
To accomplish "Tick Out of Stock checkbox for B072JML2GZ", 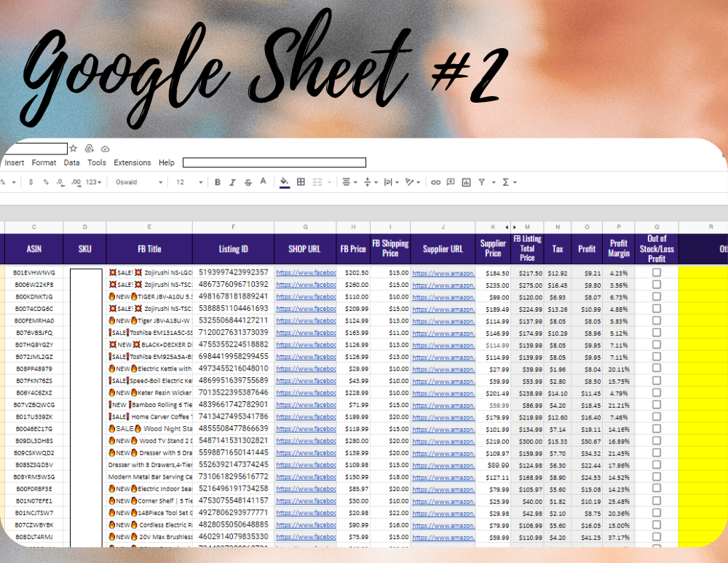I will coord(657,356).
